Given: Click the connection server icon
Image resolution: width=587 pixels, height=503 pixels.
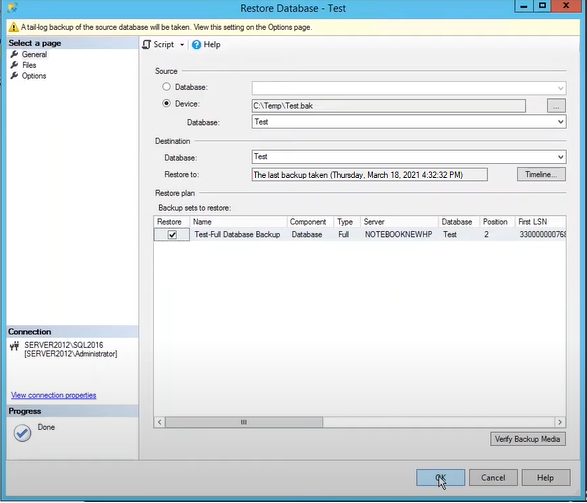Looking at the screenshot, I should tap(15, 346).
